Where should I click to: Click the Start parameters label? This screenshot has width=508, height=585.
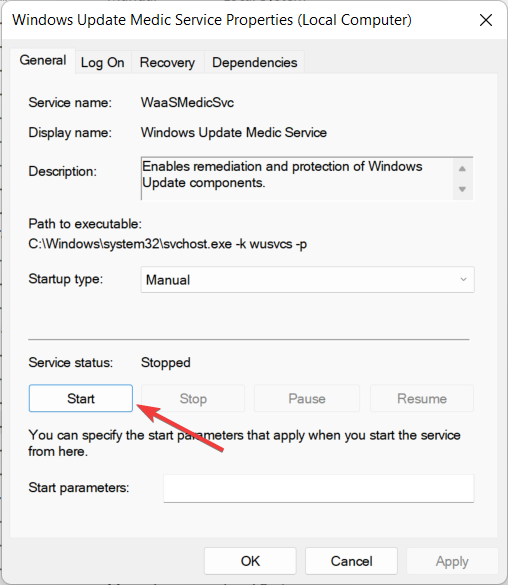(x=79, y=488)
